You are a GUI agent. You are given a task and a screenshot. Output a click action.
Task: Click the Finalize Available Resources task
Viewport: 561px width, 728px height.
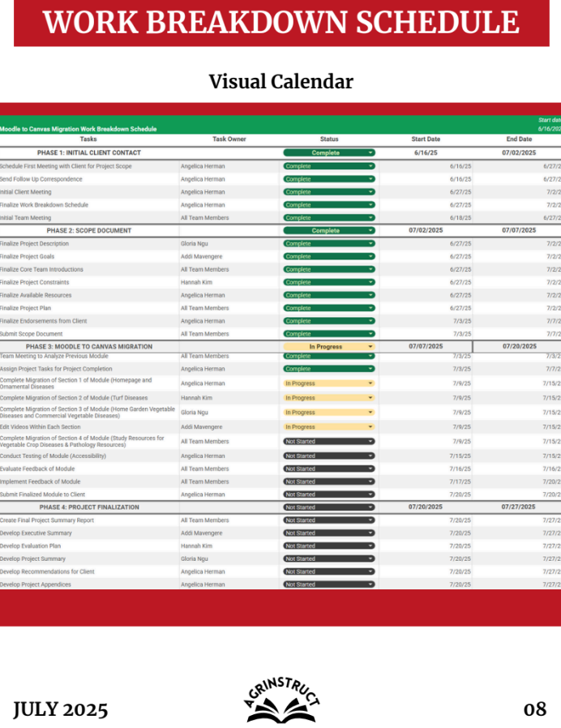(x=36, y=295)
